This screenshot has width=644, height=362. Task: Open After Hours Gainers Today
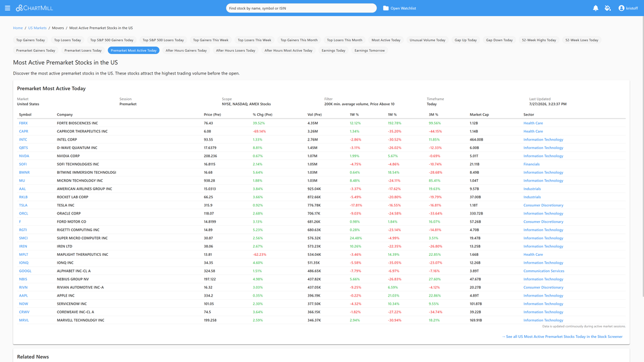click(186, 50)
